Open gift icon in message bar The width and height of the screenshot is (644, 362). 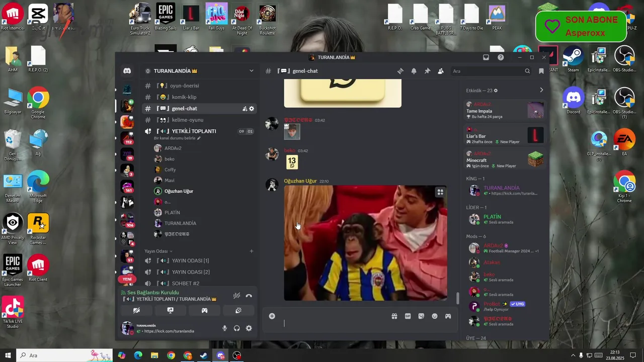394,316
